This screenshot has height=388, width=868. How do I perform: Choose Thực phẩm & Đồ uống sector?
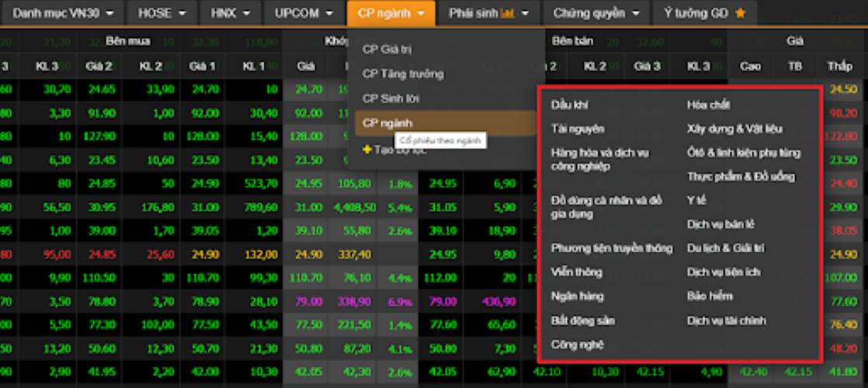[x=741, y=176]
